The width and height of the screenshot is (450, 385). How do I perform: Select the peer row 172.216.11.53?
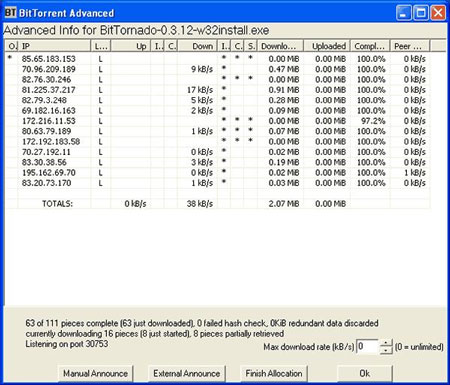point(217,121)
